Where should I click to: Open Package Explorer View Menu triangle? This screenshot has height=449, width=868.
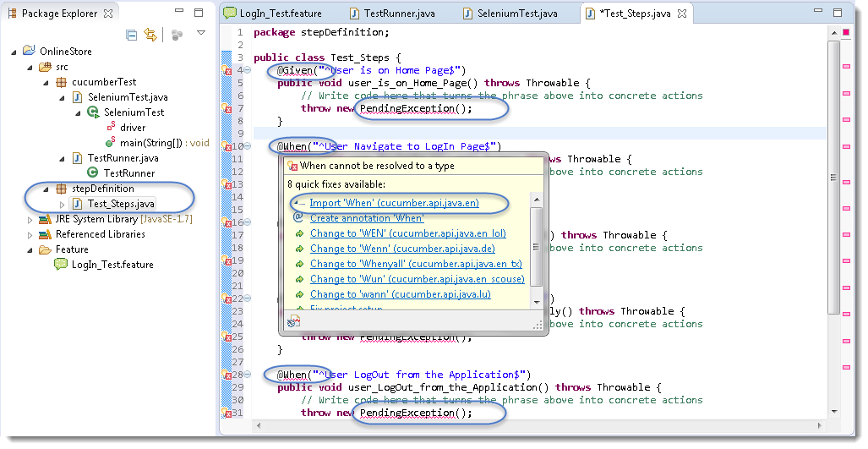point(201,33)
